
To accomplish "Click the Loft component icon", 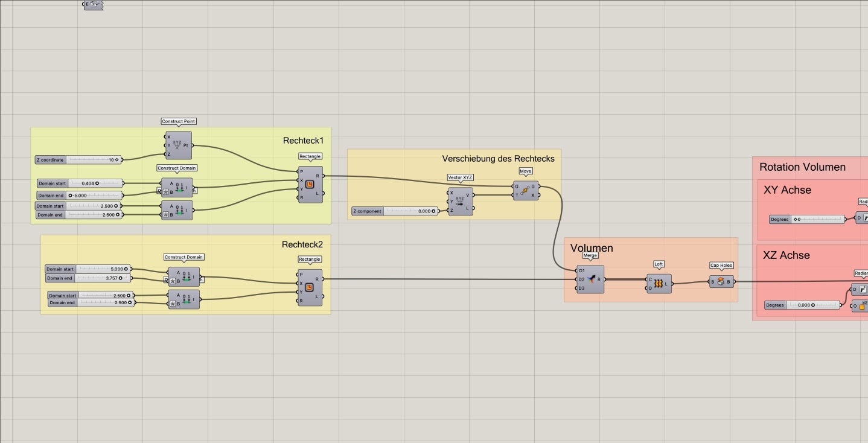I will (x=659, y=282).
